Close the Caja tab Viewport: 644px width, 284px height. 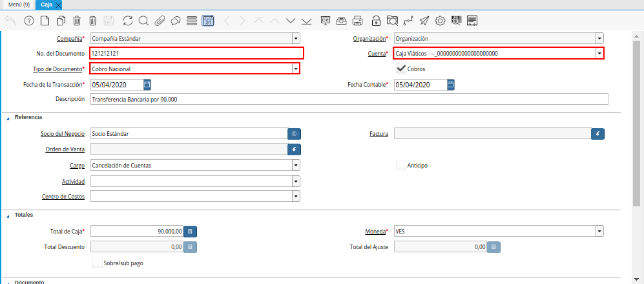point(58,5)
